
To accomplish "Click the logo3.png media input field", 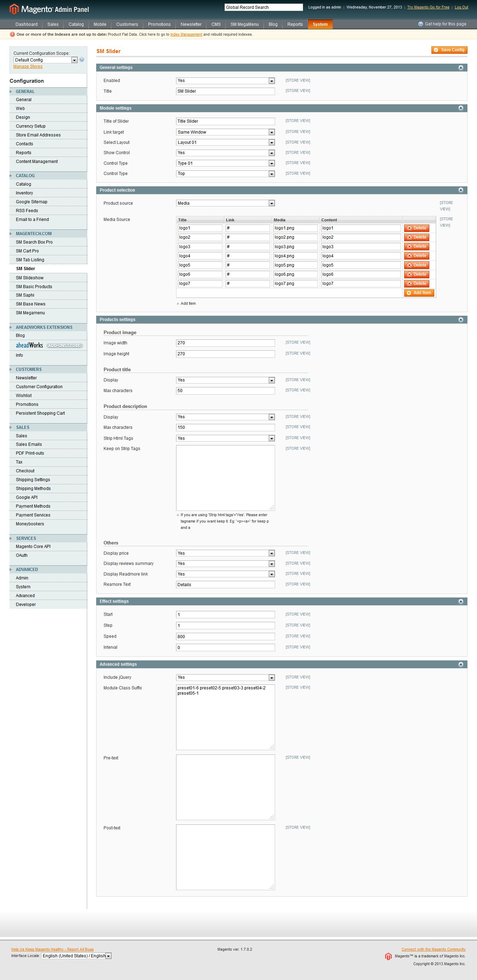I will [295, 246].
